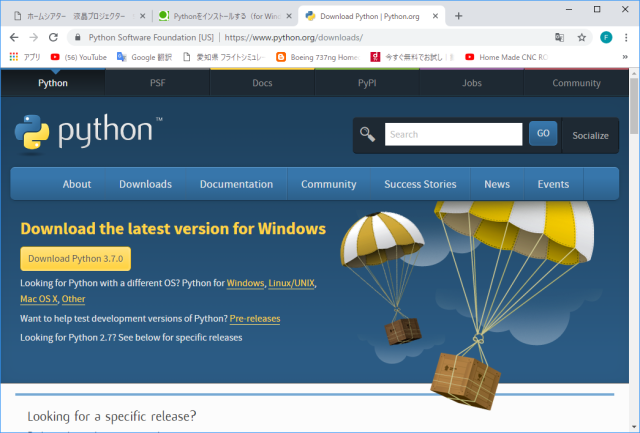Image resolution: width=640 pixels, height=433 pixels.
Task: Click the address bar URL
Action: [x=293, y=38]
